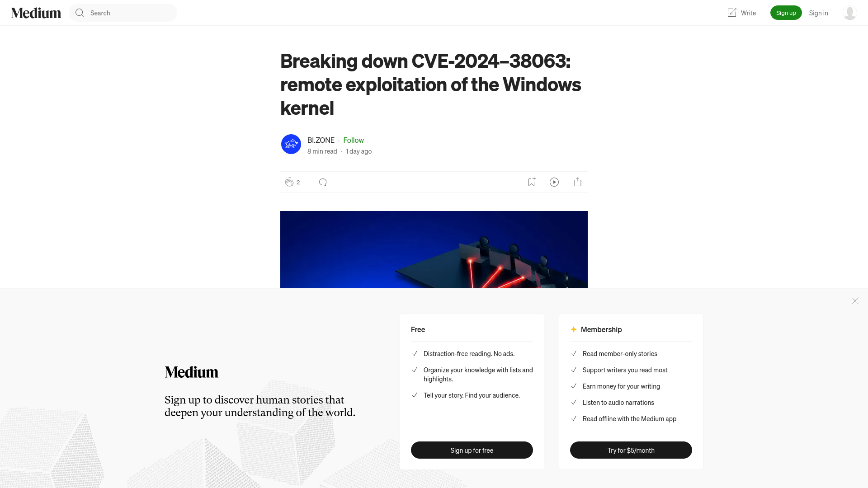868x488 pixels.
Task: Select Try for $5/month membership option
Action: coord(631,450)
